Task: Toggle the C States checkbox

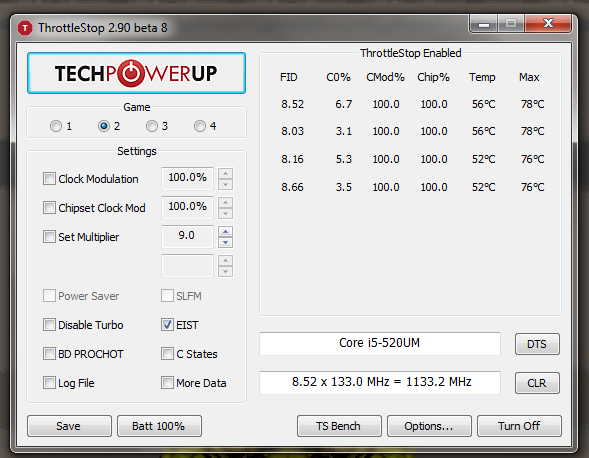Action: [167, 354]
